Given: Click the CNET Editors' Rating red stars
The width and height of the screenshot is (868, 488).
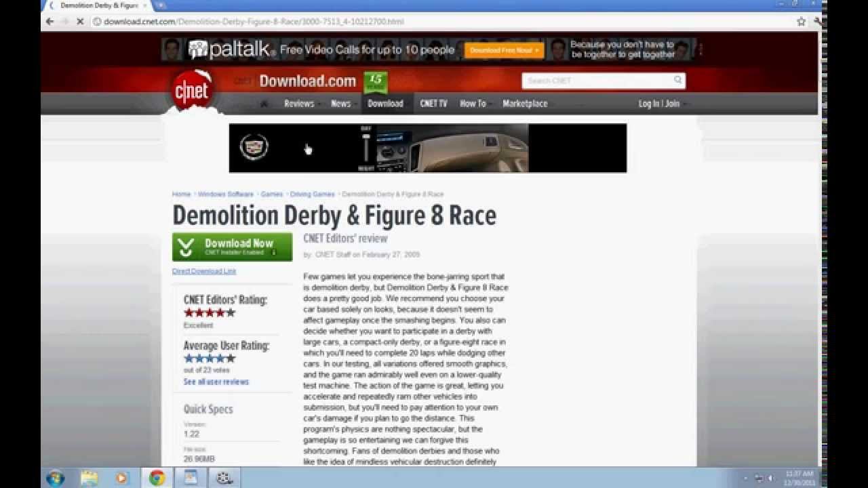Looking at the screenshot, I should point(210,313).
